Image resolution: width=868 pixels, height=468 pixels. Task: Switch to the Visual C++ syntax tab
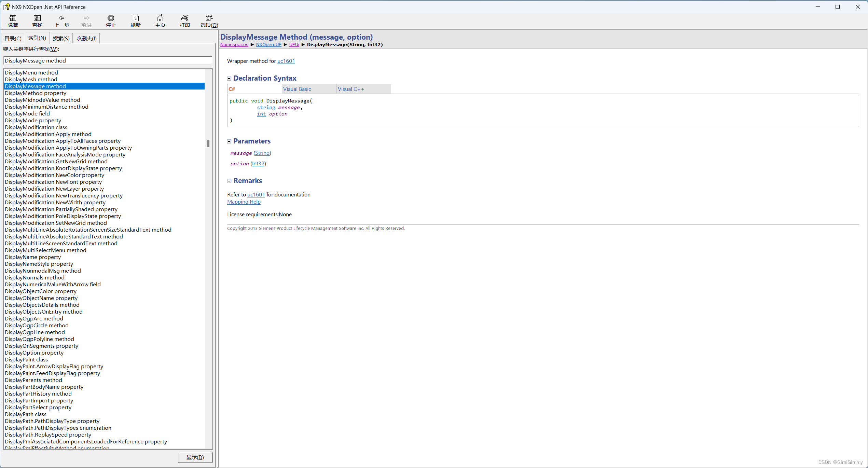pyautogui.click(x=351, y=89)
